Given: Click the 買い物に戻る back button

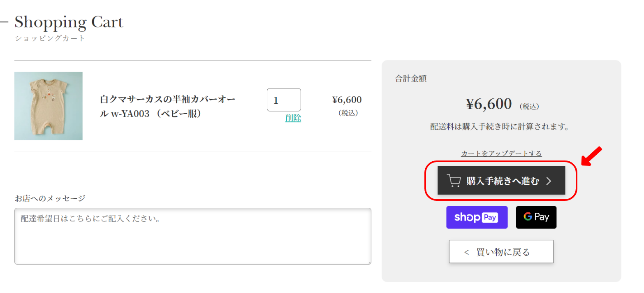Looking at the screenshot, I should click(x=501, y=252).
